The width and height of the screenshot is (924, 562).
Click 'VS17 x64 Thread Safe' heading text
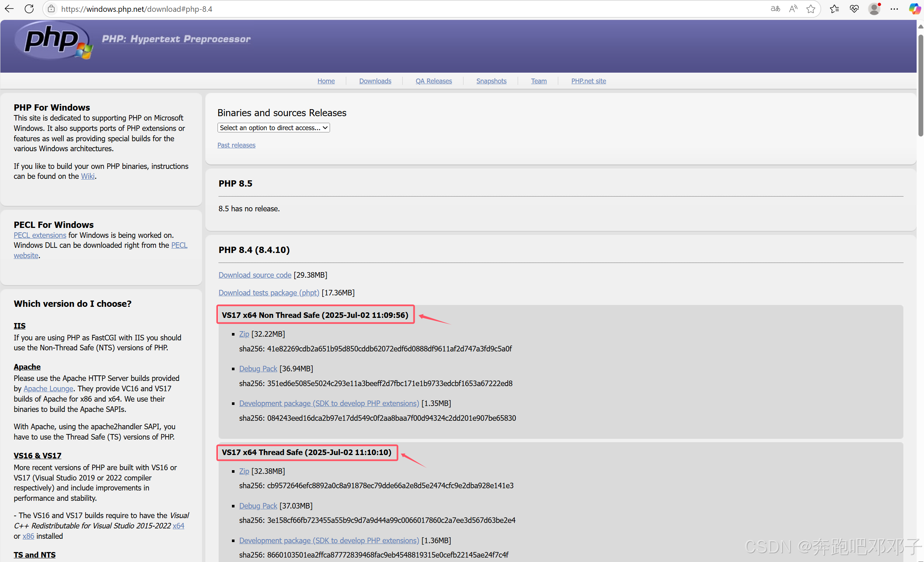(x=307, y=452)
